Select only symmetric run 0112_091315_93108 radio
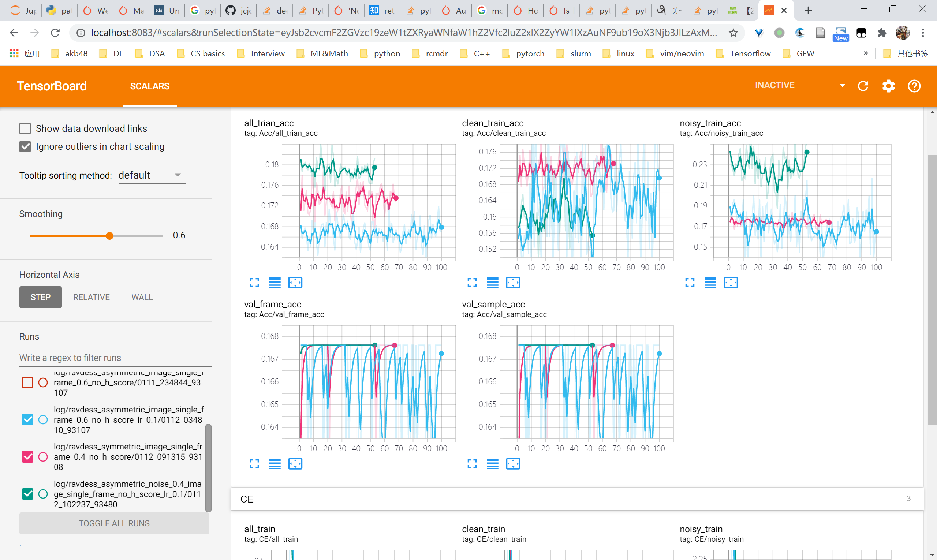Image resolution: width=937 pixels, height=560 pixels. tap(43, 457)
